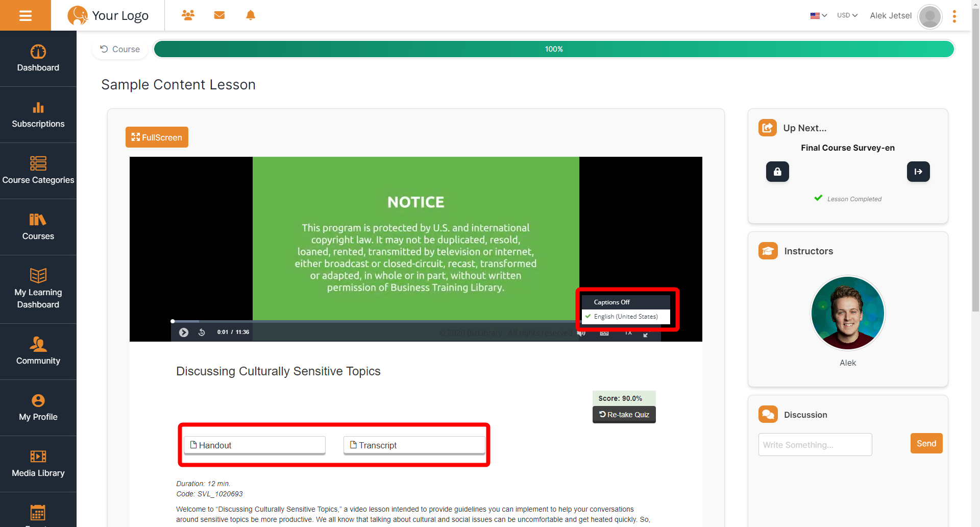980x527 pixels.
Task: Open the hamburger menu in the header
Action: click(x=25, y=15)
